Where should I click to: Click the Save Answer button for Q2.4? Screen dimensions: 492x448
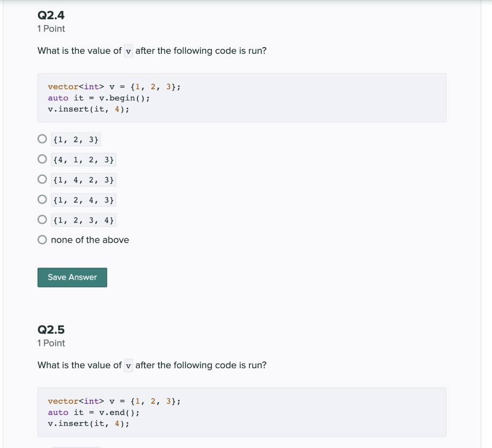(x=72, y=277)
